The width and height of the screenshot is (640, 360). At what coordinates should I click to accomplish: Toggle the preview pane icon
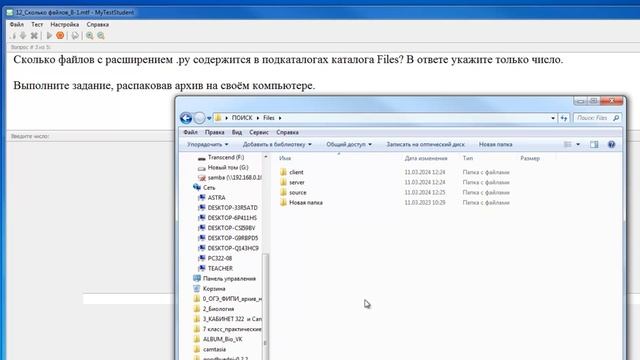click(594, 144)
